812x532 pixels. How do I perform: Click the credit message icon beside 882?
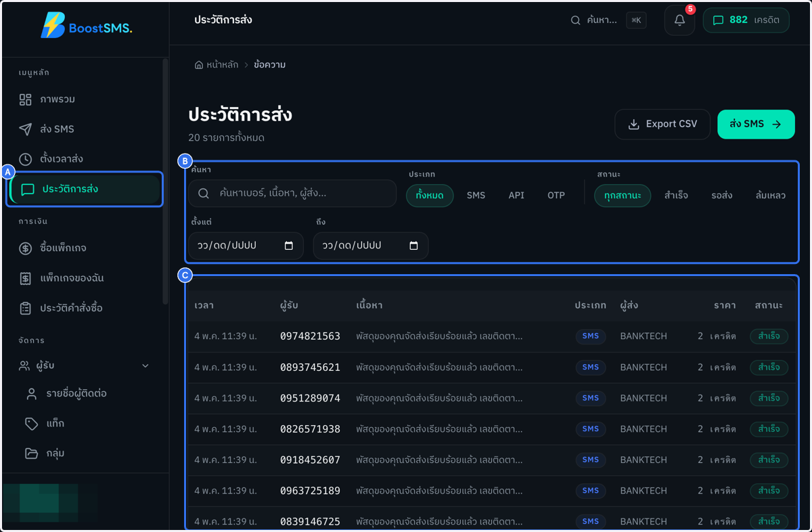coord(719,20)
